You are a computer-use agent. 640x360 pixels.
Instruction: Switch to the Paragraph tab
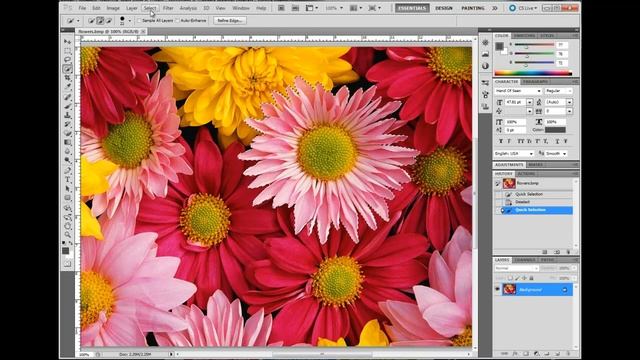536,82
